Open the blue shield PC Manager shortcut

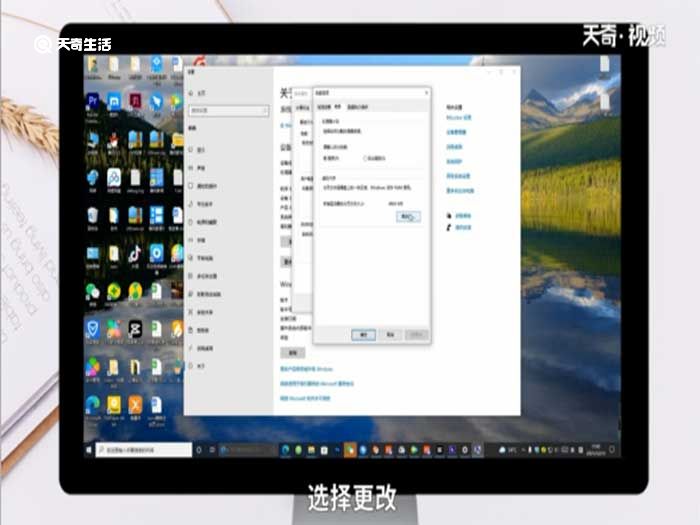(92, 330)
